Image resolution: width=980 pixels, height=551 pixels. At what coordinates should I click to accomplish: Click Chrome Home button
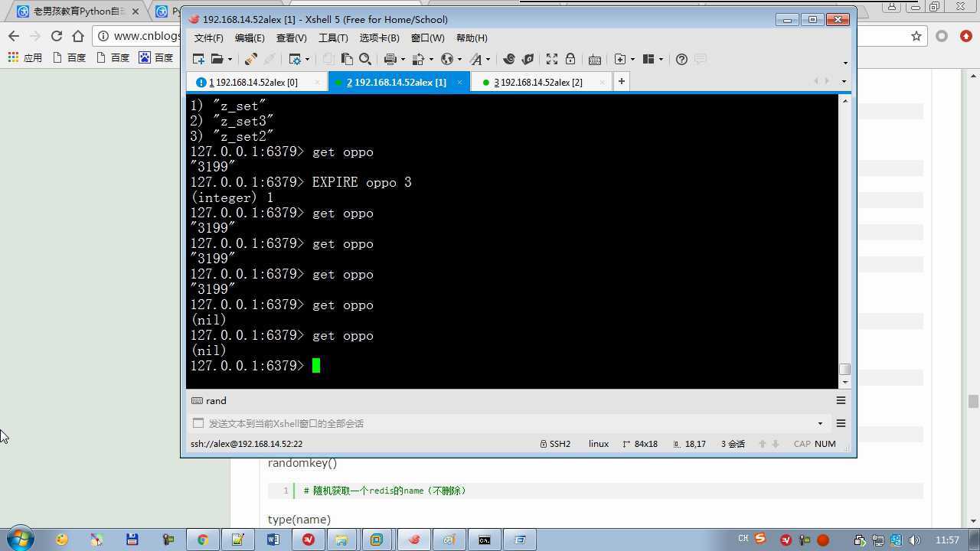coord(78,36)
